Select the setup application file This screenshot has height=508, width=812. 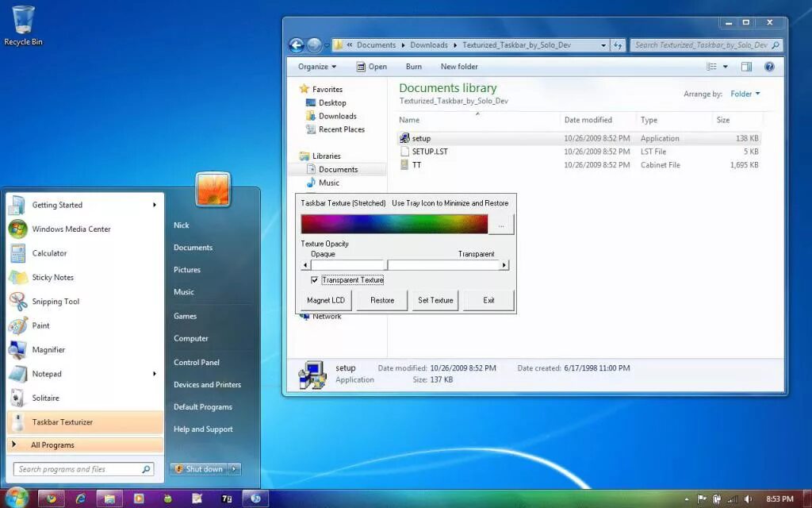click(579, 138)
